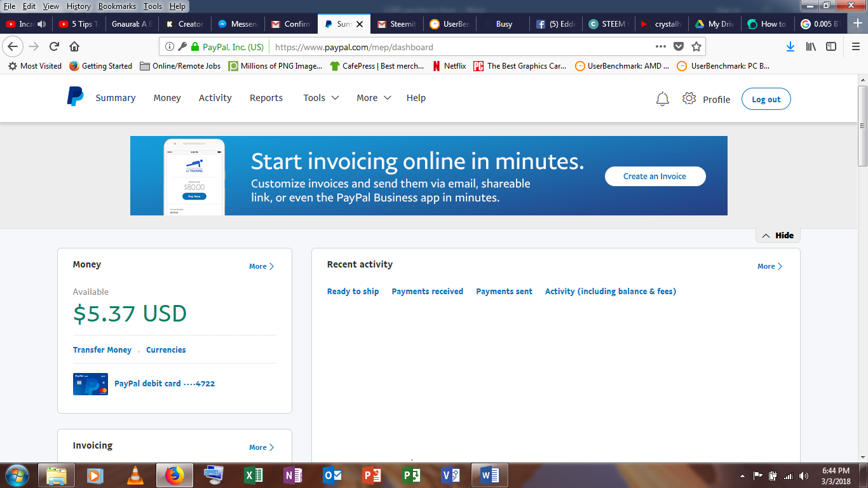The width and height of the screenshot is (868, 488).
Task: Bookmark this page with the star icon
Action: click(x=696, y=46)
